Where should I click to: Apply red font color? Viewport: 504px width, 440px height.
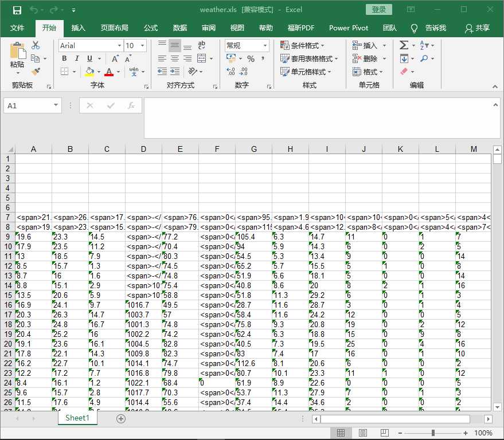tap(109, 72)
